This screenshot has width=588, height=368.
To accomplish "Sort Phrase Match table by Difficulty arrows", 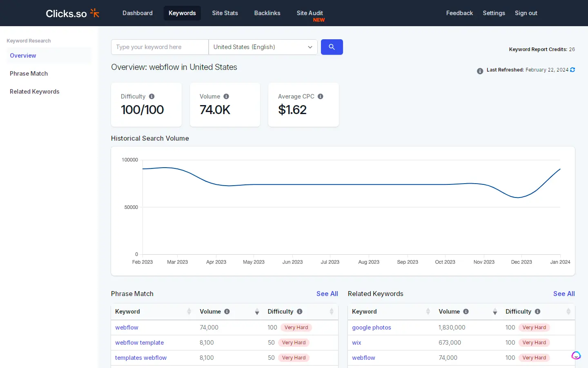I will coord(332,312).
